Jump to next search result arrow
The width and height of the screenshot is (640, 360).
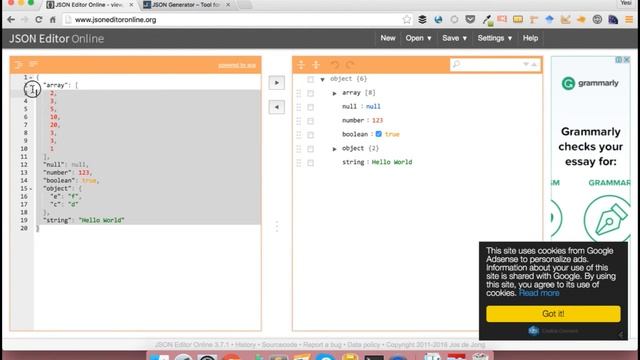click(x=526, y=64)
